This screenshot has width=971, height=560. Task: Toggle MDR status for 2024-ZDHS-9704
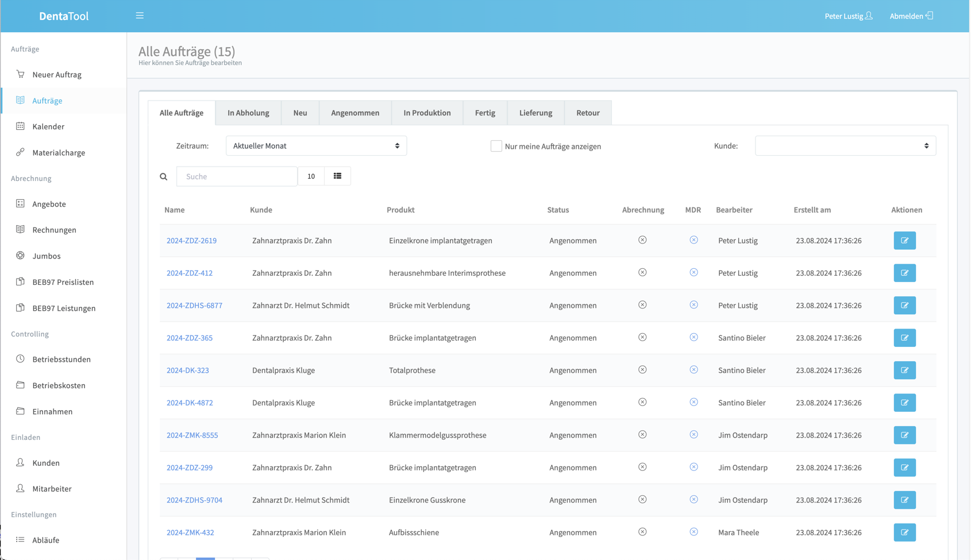tap(693, 500)
